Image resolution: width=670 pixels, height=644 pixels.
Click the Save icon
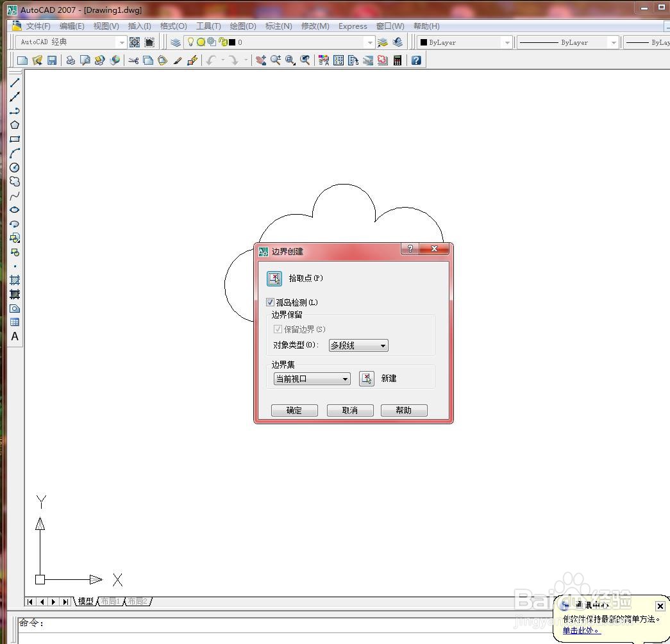click(52, 60)
